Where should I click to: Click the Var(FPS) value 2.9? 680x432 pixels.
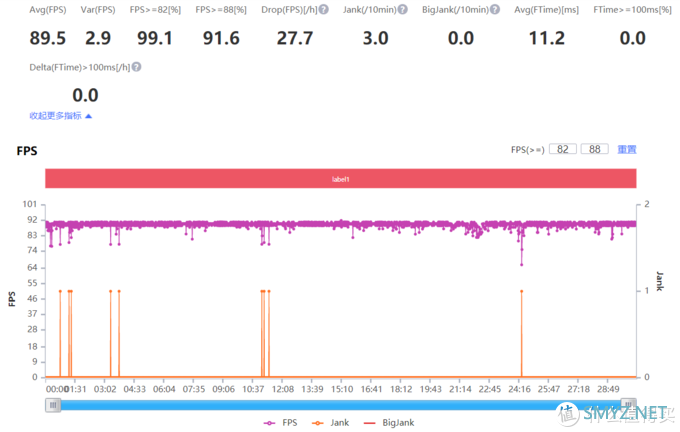(98, 38)
